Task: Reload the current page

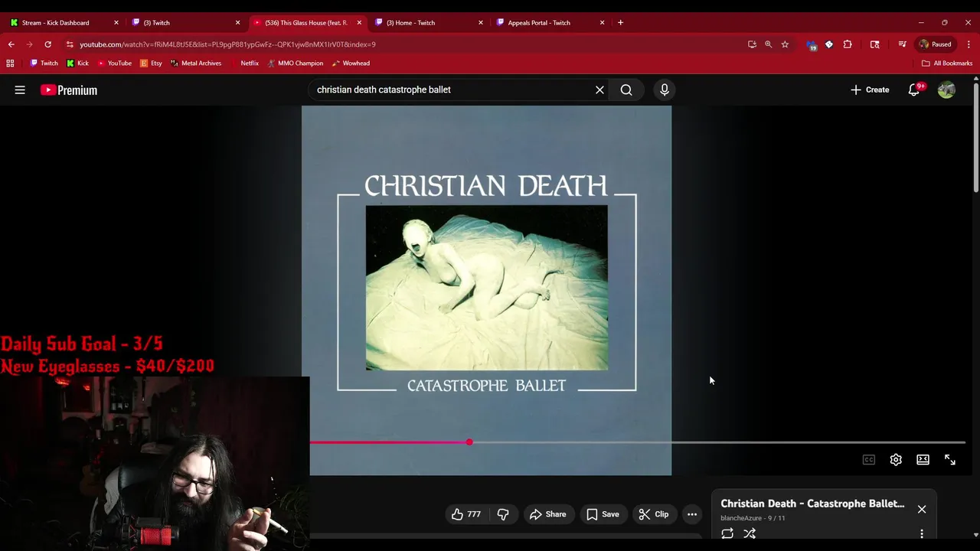Action: pyautogui.click(x=47, y=44)
